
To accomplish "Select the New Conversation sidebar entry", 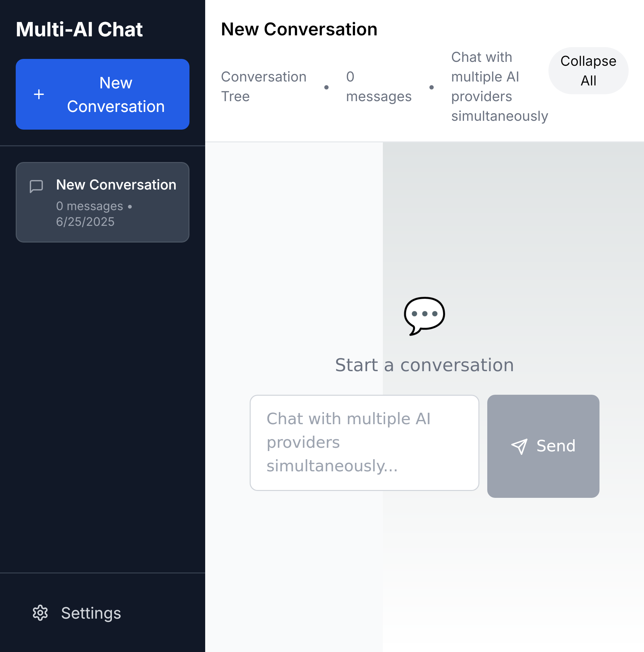I will click(102, 202).
